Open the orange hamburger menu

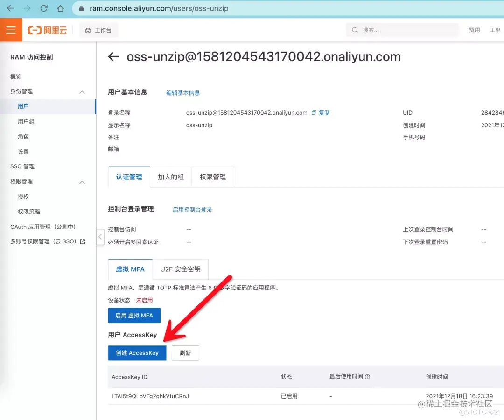(11, 30)
